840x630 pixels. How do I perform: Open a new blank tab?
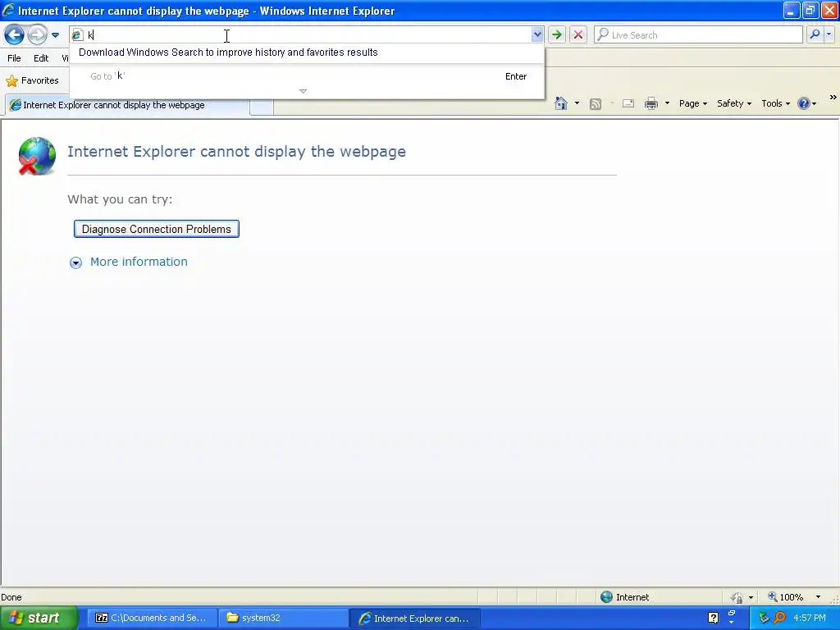click(262, 106)
